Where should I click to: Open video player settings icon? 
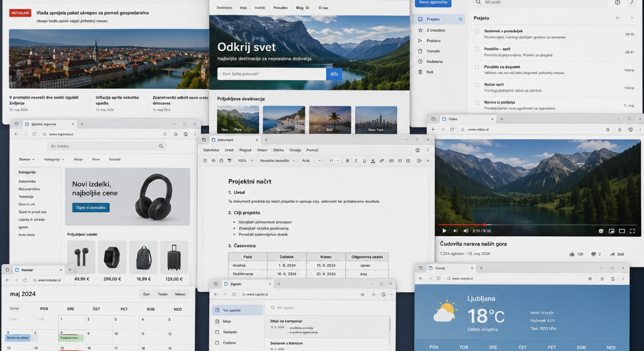(x=601, y=231)
